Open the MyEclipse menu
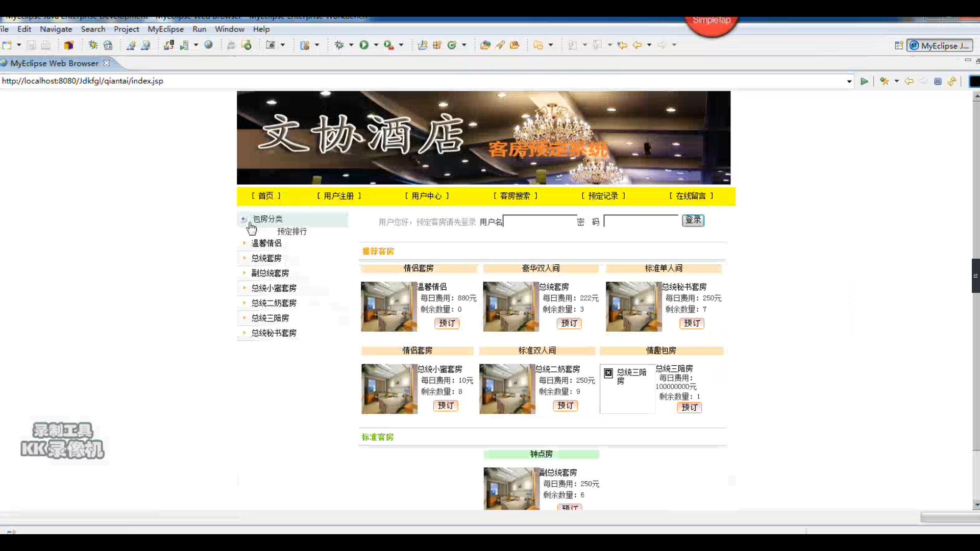Image resolution: width=980 pixels, height=551 pixels. coord(165,29)
